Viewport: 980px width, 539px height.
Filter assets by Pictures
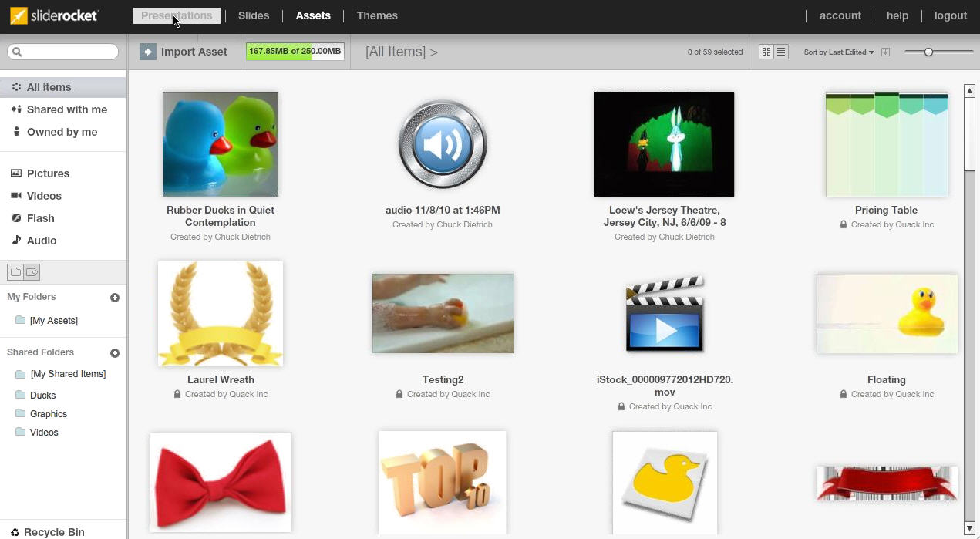point(48,173)
